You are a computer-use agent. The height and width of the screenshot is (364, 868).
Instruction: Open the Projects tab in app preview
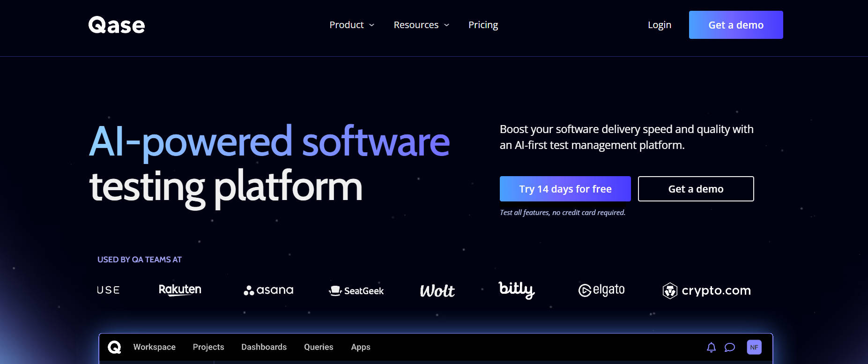208,347
